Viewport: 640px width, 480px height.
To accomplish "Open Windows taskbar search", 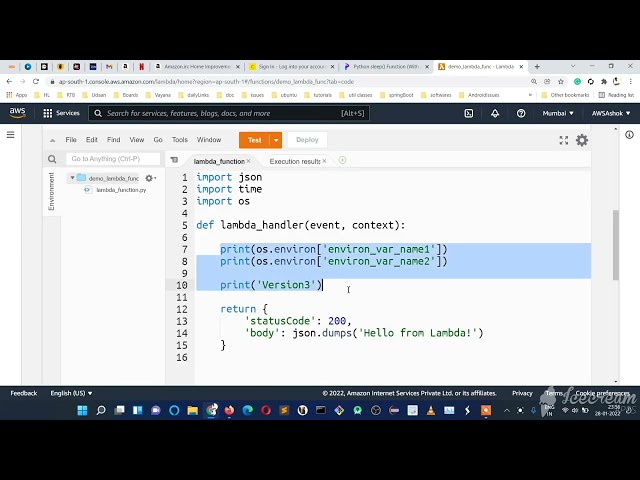I will point(100,410).
